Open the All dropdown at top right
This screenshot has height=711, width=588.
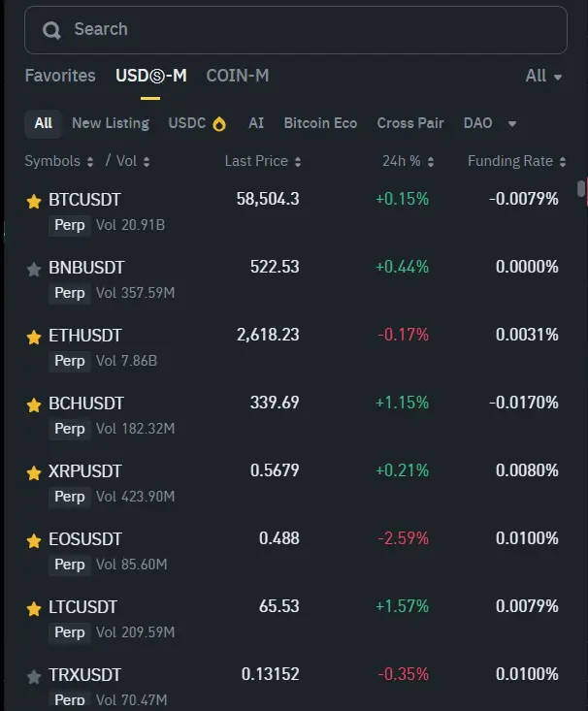point(542,76)
